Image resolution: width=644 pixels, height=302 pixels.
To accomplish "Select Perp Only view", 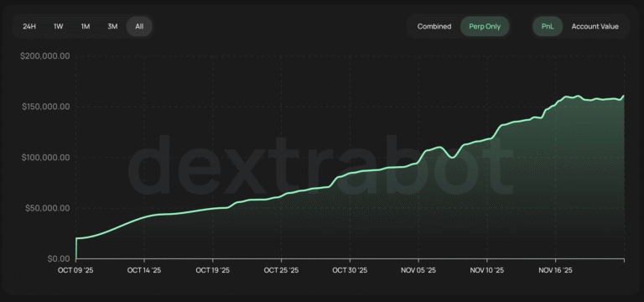I will tap(485, 27).
